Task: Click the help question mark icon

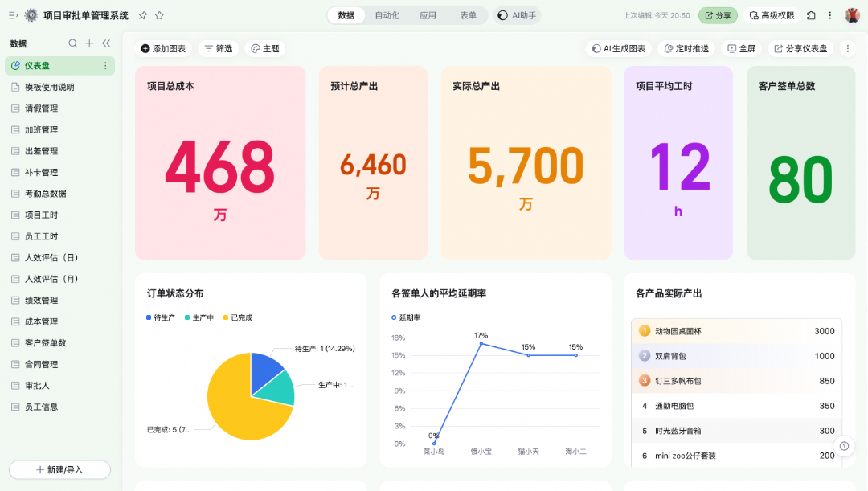Action: click(844, 446)
